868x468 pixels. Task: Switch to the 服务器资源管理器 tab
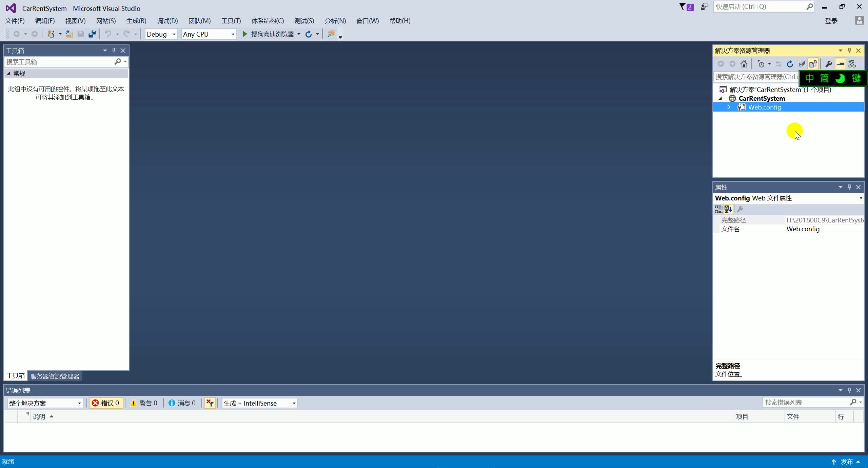(55, 376)
